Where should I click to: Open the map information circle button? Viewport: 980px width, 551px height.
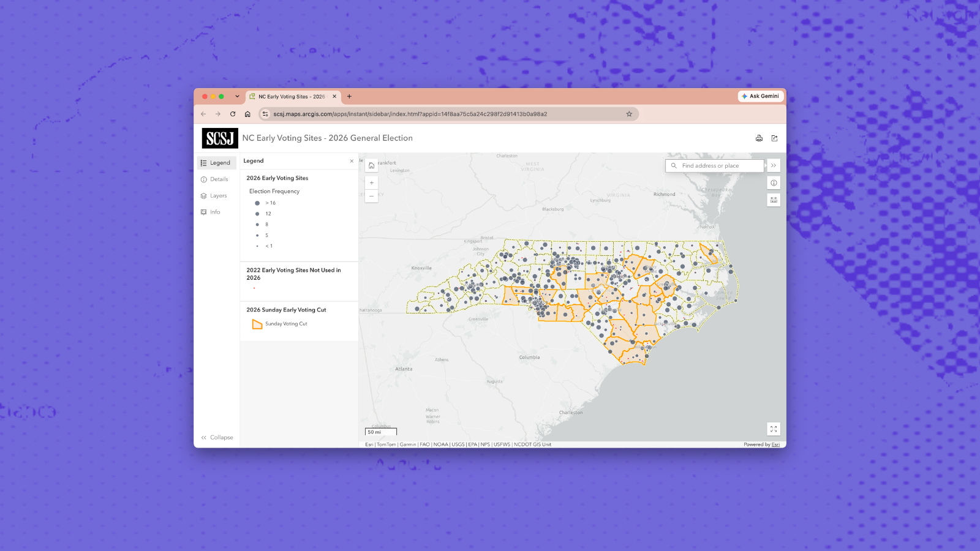point(774,183)
